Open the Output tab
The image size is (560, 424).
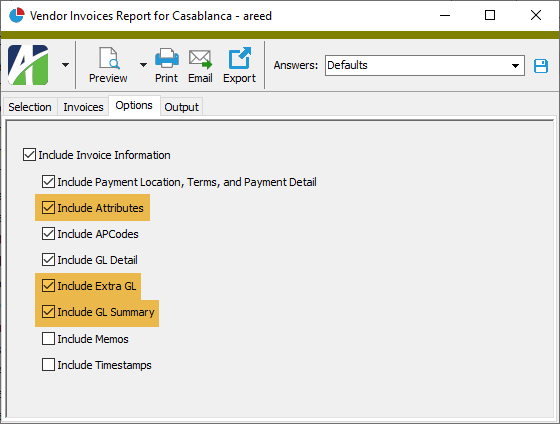[x=181, y=107]
